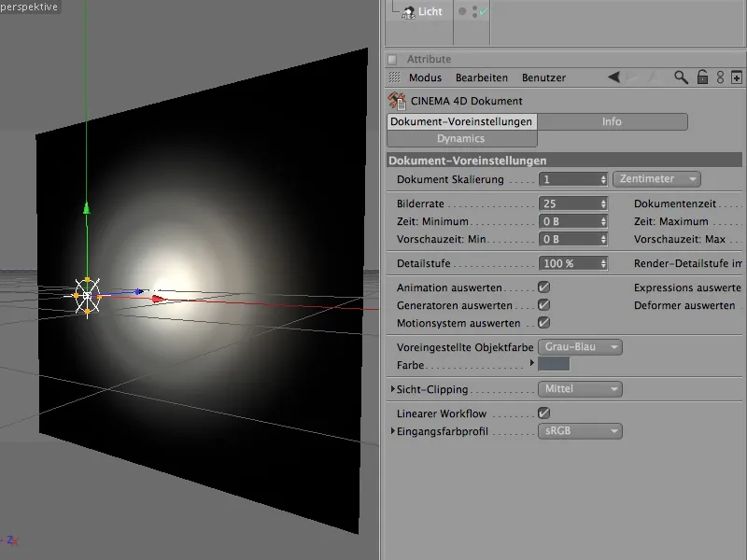
Task: Uncheck Linearer Workflow
Action: click(546, 413)
